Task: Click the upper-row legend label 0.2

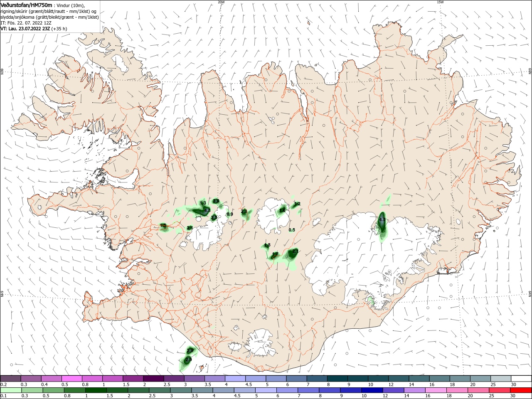Action: 3,384
